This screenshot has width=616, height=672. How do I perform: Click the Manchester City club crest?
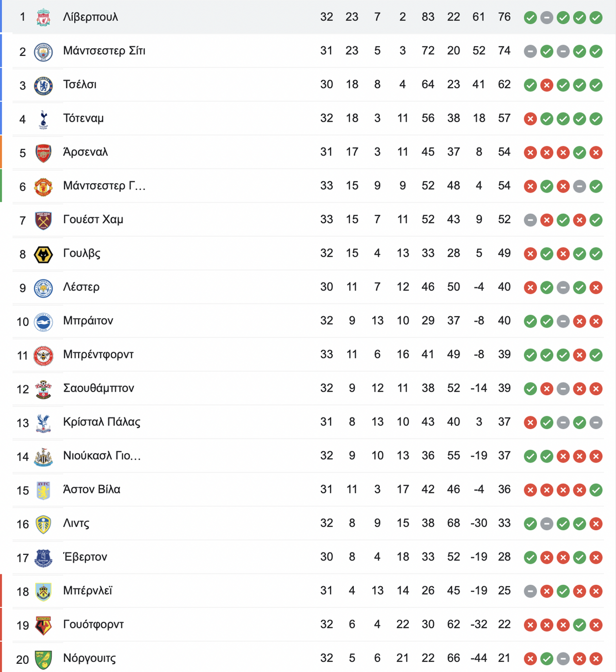(x=44, y=51)
